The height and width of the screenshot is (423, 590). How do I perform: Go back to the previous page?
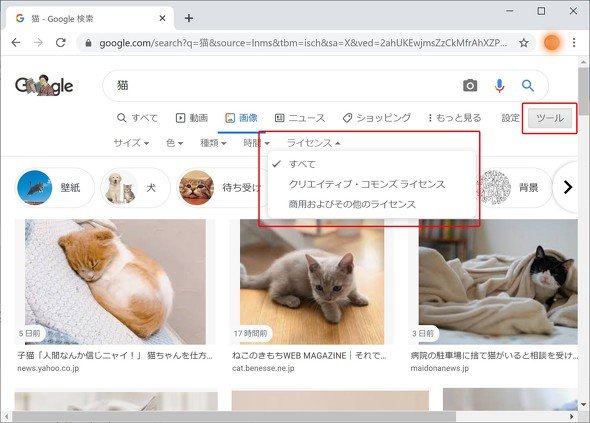(x=16, y=43)
